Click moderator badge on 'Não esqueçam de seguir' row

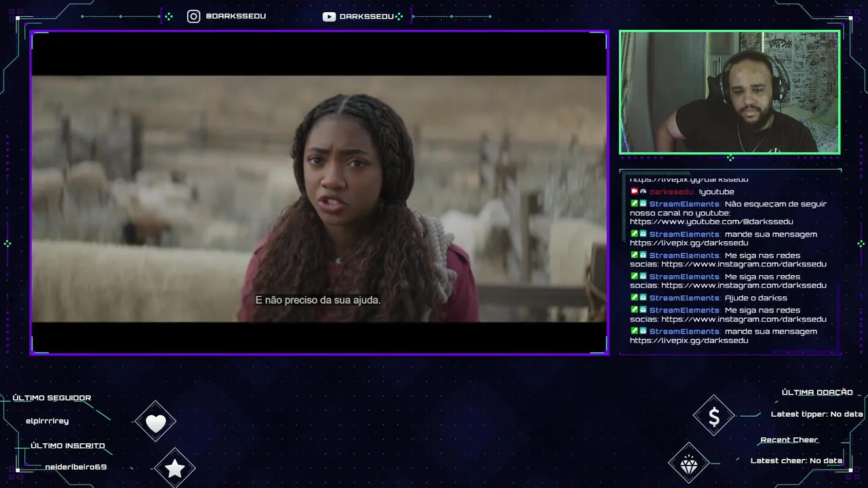635,203
